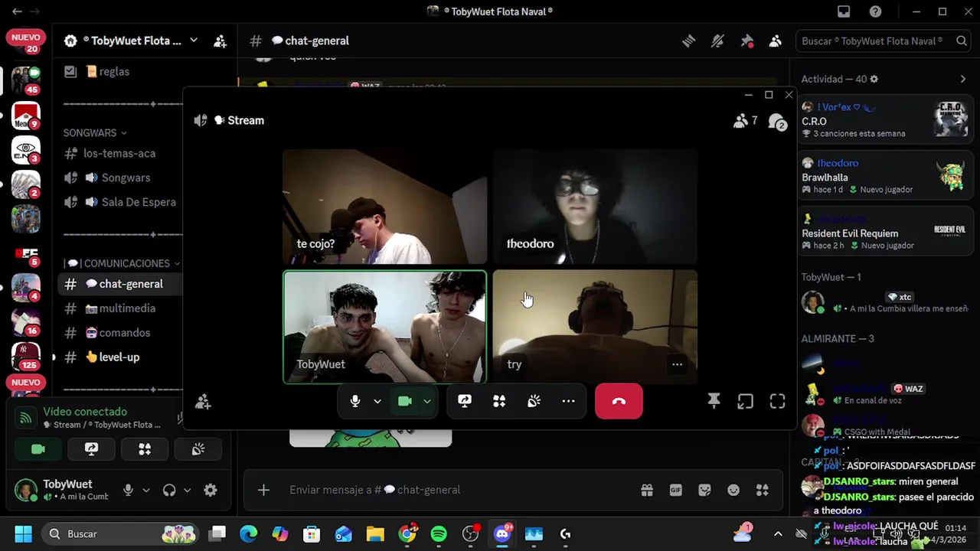Expand the Actividad panel chevron

coord(963,79)
